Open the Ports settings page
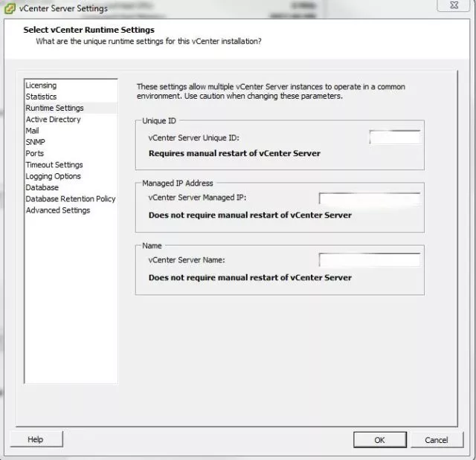This screenshot has width=476, height=460. tap(71, 153)
